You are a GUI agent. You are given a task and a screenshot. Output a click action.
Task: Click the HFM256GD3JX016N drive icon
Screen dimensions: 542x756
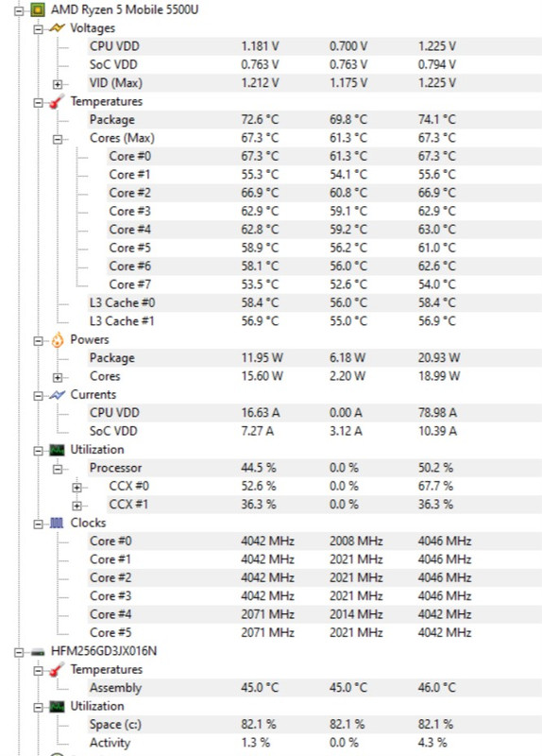[x=38, y=652]
